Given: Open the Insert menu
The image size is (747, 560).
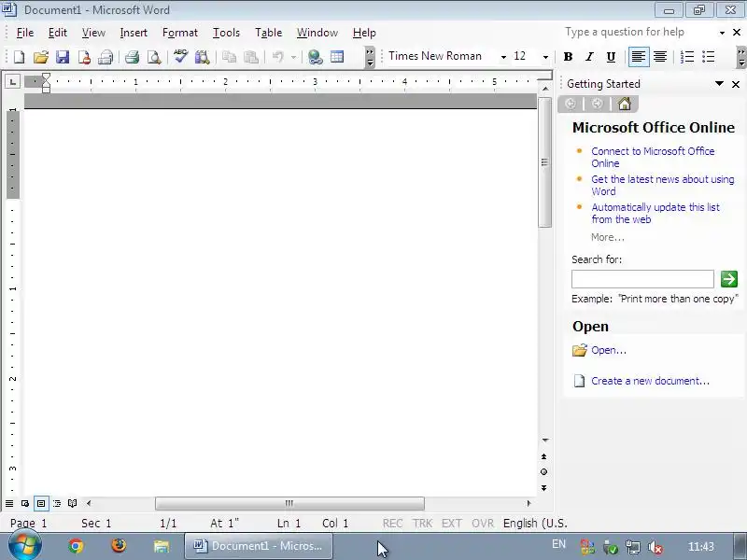Looking at the screenshot, I should click(134, 33).
